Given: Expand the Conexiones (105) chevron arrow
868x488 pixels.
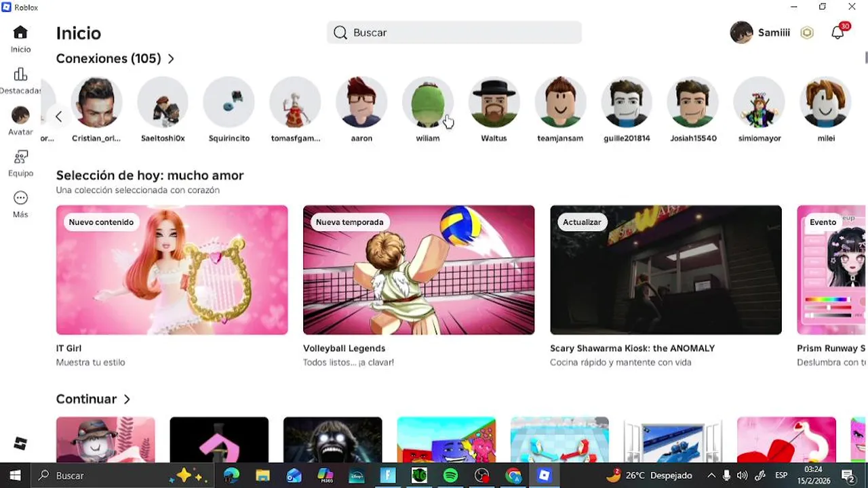Looking at the screenshot, I should pos(171,59).
